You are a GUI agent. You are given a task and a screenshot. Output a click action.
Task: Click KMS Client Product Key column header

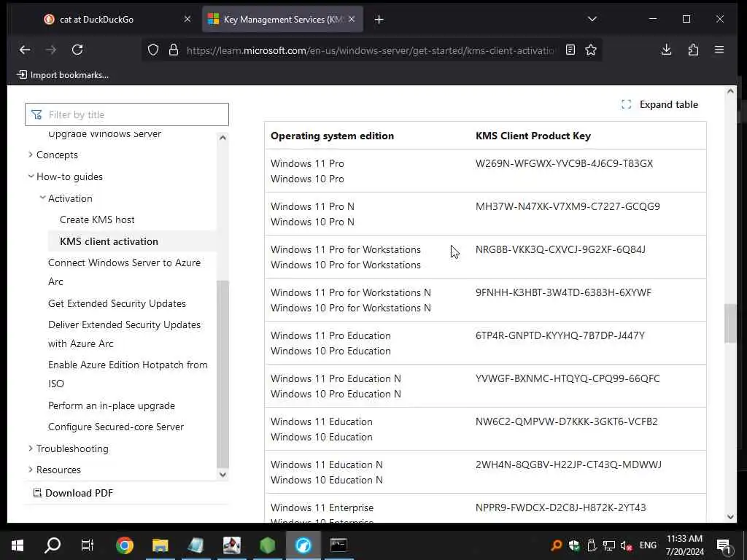(533, 136)
